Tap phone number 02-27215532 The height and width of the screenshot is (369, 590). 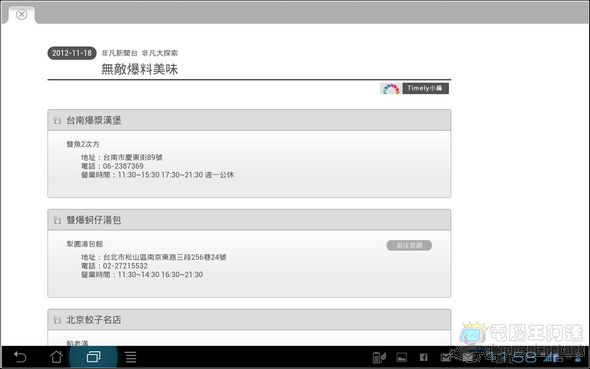[x=125, y=266]
